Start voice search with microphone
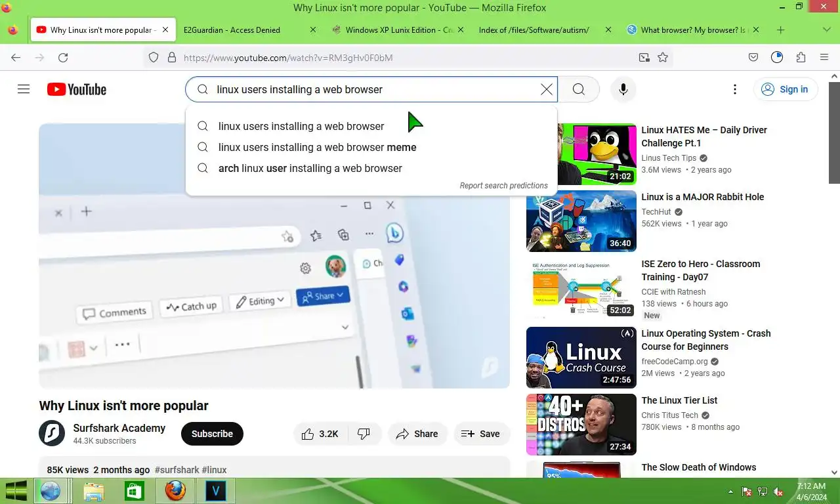 coord(623,89)
